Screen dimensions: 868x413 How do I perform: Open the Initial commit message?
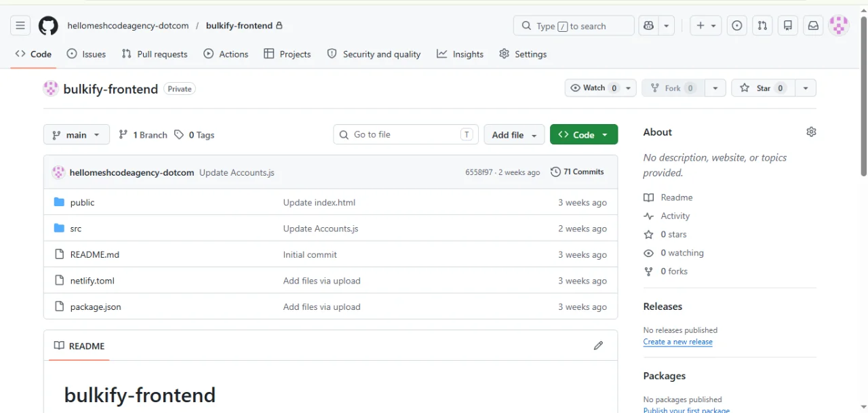pos(310,254)
